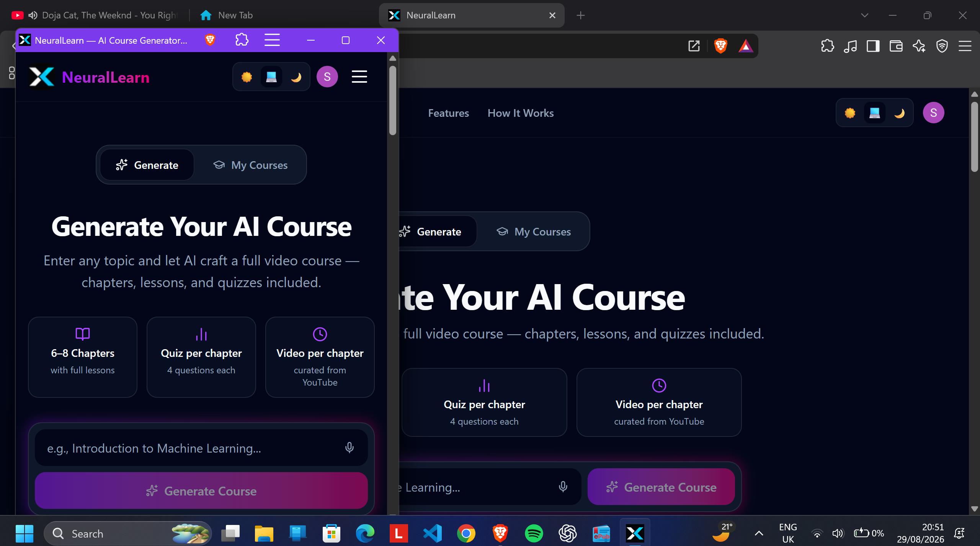
Task: Select system theme laptop in popup window
Action: pyautogui.click(x=271, y=77)
